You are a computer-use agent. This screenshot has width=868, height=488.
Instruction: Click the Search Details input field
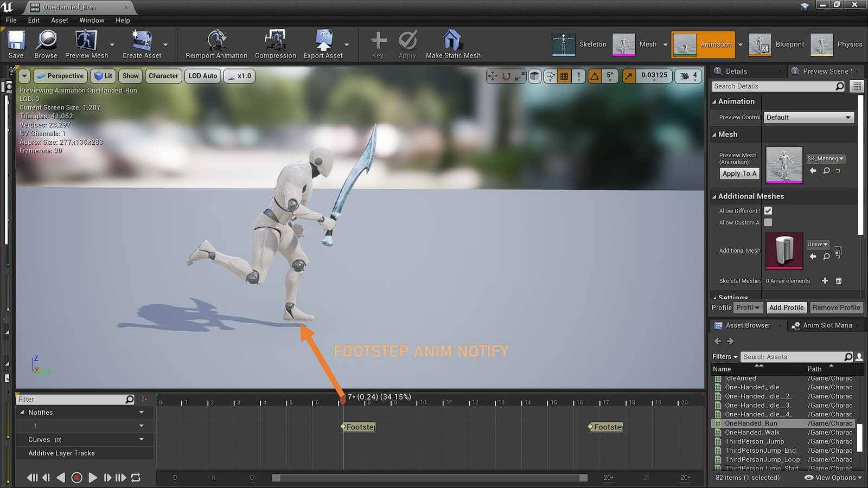click(x=778, y=87)
